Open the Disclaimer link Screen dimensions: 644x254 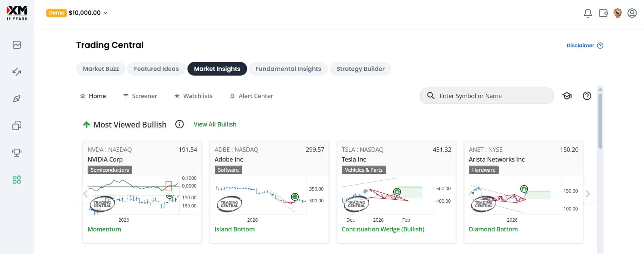581,45
